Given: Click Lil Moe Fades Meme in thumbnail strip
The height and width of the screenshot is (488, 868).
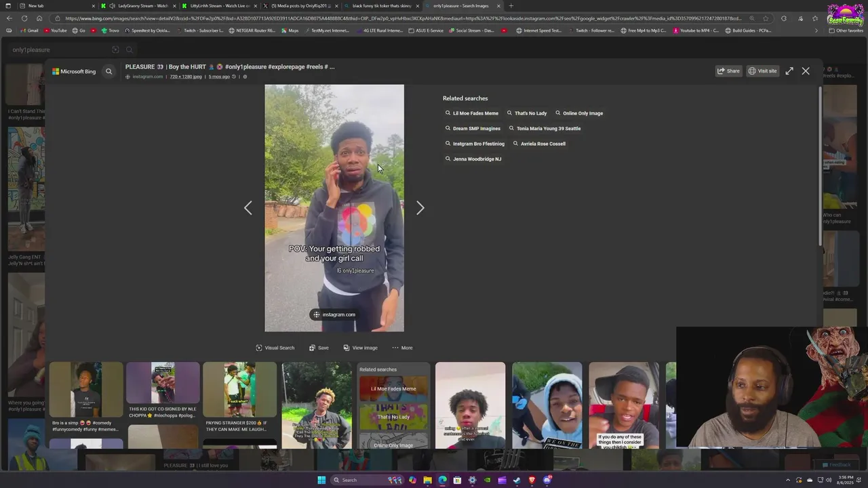Looking at the screenshot, I should (x=393, y=389).
